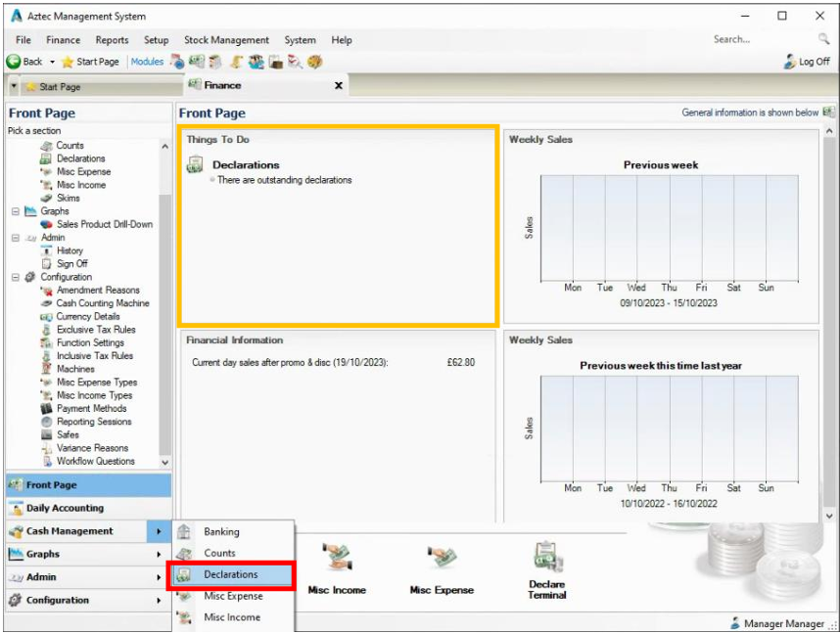This screenshot has height=633, width=840.
Task: Click the Finance module icon in toolbar
Action: [196, 62]
